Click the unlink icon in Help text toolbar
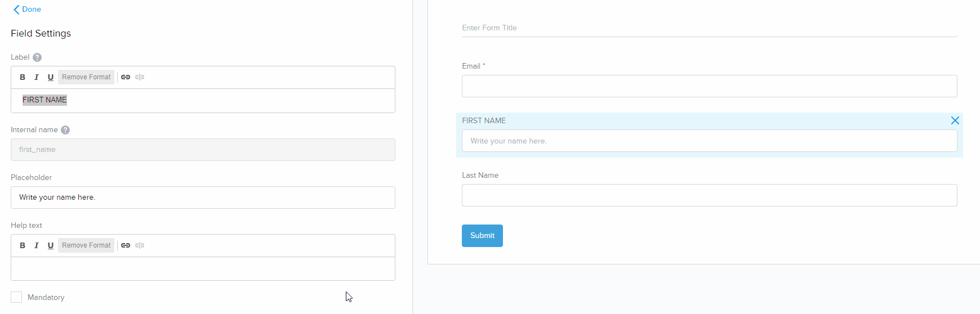Screen dimensions: 980x314 click(140, 245)
